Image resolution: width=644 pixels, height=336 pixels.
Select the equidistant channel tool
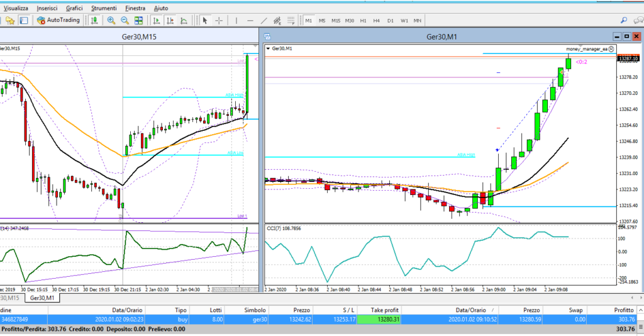(277, 20)
